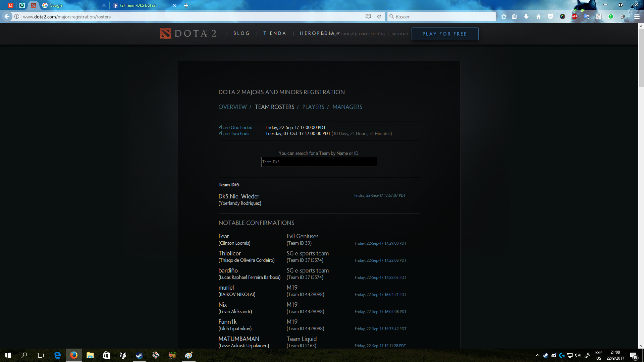Open the volume control in system tray
Screen dimensions: 644x362
[x=578, y=355]
